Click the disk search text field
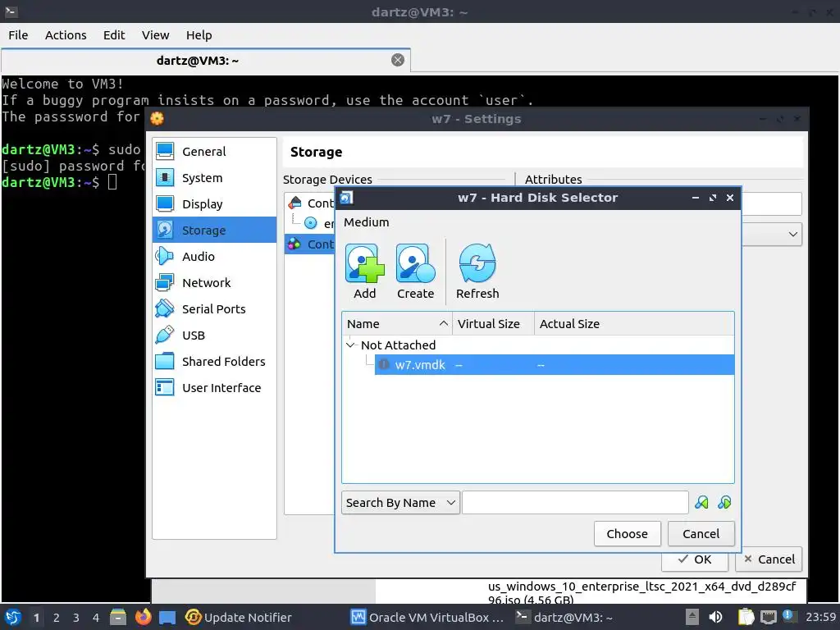Screen dimensions: 840x630 click(575, 503)
